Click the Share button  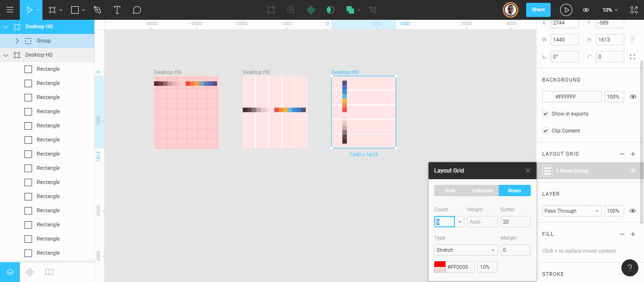[x=538, y=9]
